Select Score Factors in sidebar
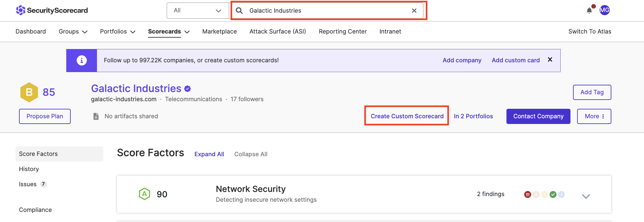Image resolution: width=644 pixels, height=222 pixels. click(x=59, y=154)
